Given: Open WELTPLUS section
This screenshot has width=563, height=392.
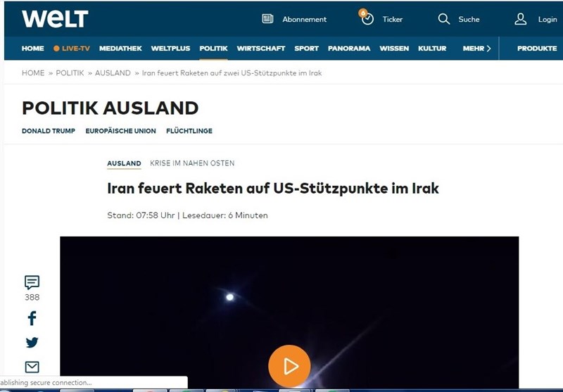Looking at the screenshot, I should click(x=170, y=49).
